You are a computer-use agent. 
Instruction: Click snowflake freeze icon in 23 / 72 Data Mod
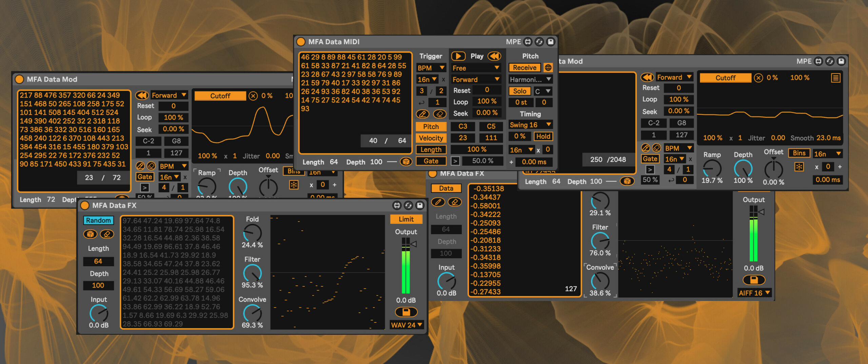[x=294, y=185]
